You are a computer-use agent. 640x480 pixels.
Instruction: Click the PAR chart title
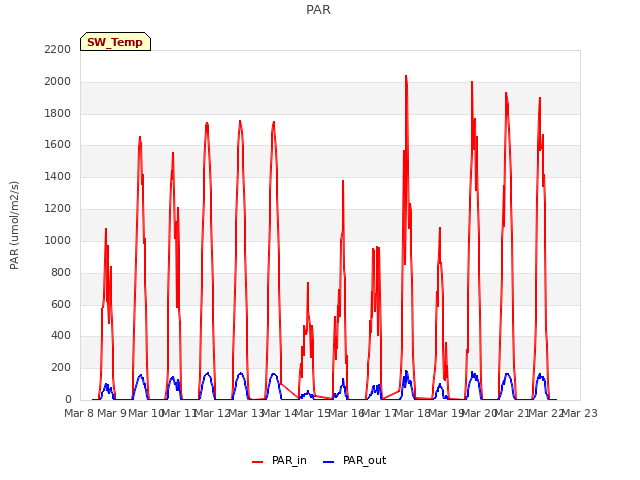click(x=318, y=10)
